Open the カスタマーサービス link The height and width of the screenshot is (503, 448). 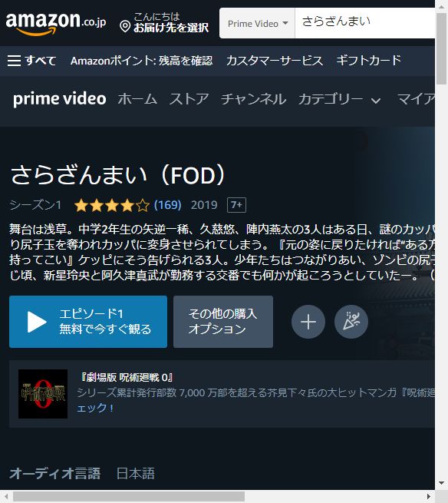(275, 61)
